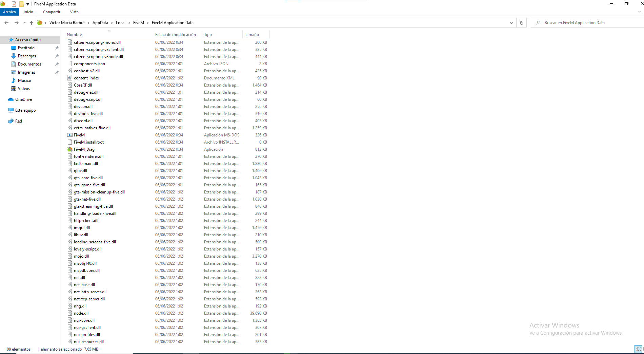Viewport: 644px width, 354px height.
Task: Go up one folder level
Action: pyautogui.click(x=32, y=23)
